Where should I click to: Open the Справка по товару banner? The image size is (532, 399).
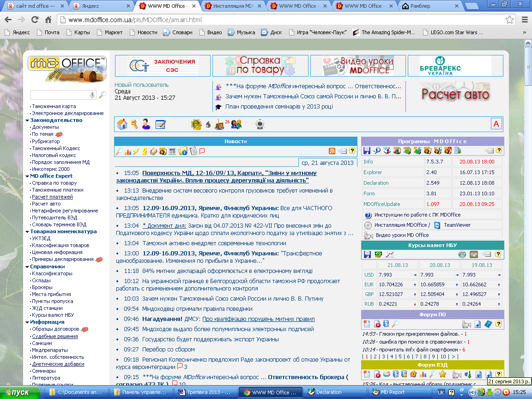click(260, 66)
